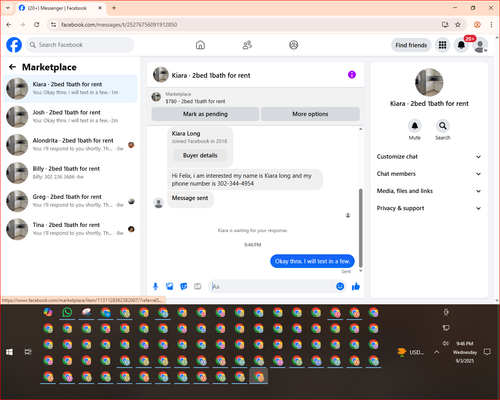Reload the page
This screenshot has width=500, height=400.
point(37,25)
